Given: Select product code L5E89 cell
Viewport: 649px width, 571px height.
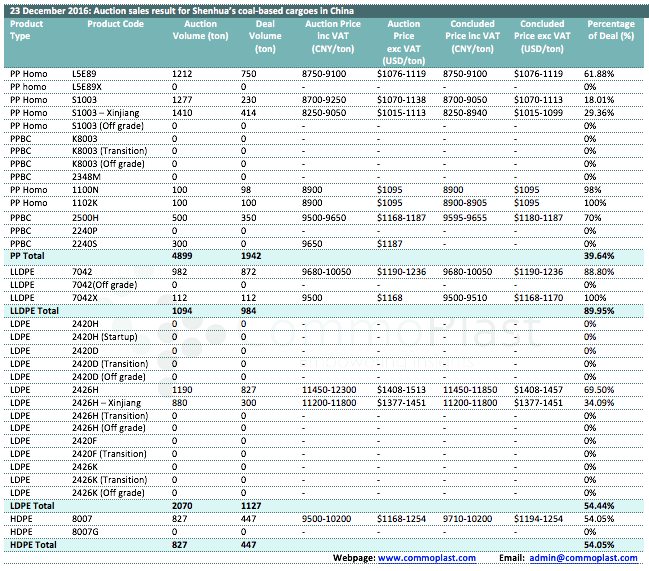Looking at the screenshot, I should coord(85,74).
